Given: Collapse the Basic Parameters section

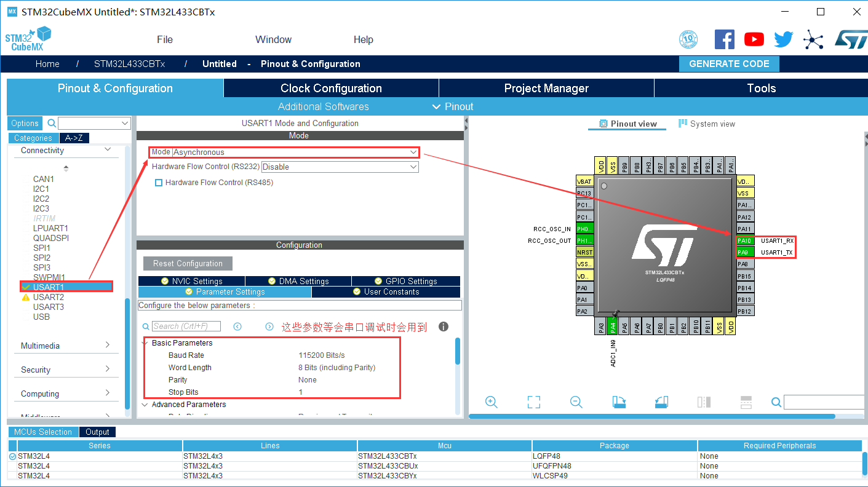Looking at the screenshot, I should (x=146, y=342).
